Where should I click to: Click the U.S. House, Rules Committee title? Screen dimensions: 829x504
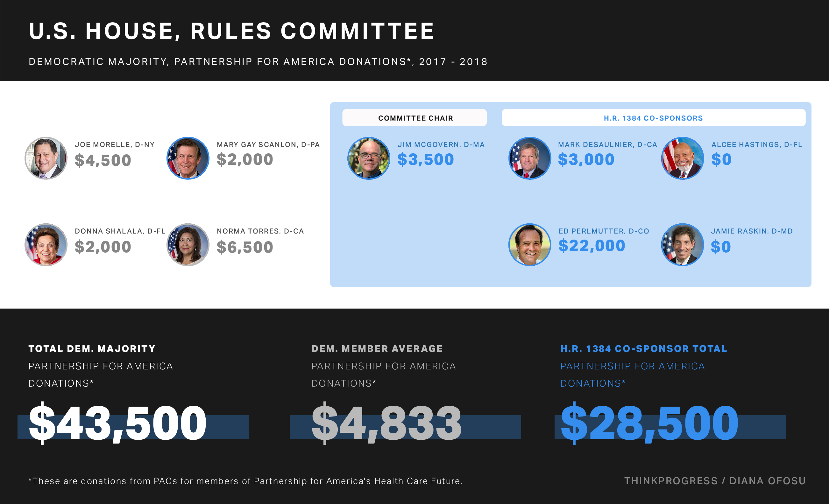(232, 31)
